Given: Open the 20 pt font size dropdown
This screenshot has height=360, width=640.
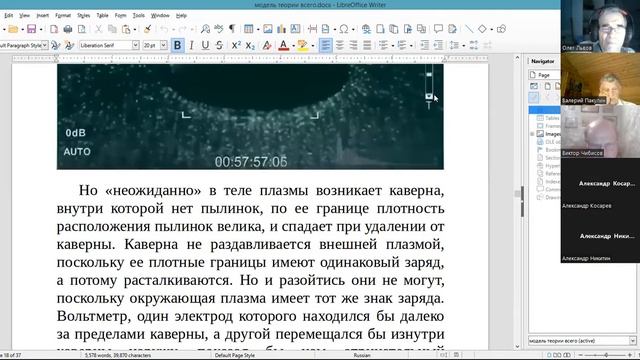Looking at the screenshot, I should [164, 45].
